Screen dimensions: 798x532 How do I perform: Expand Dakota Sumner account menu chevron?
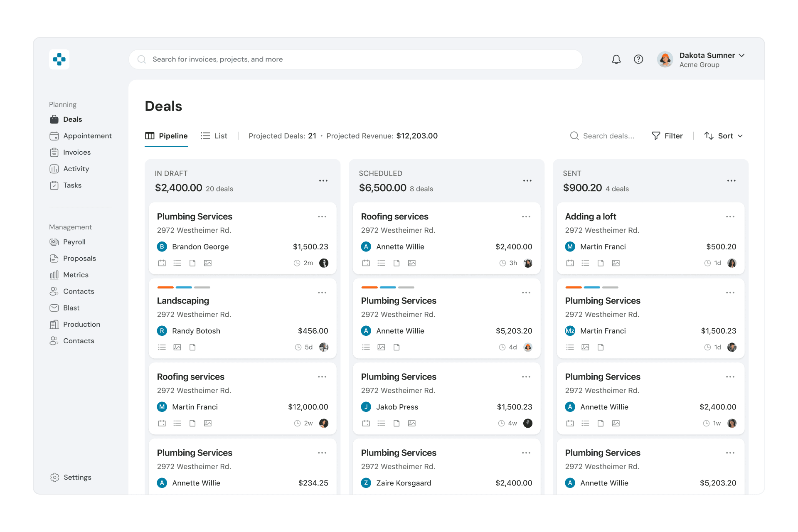pos(742,55)
